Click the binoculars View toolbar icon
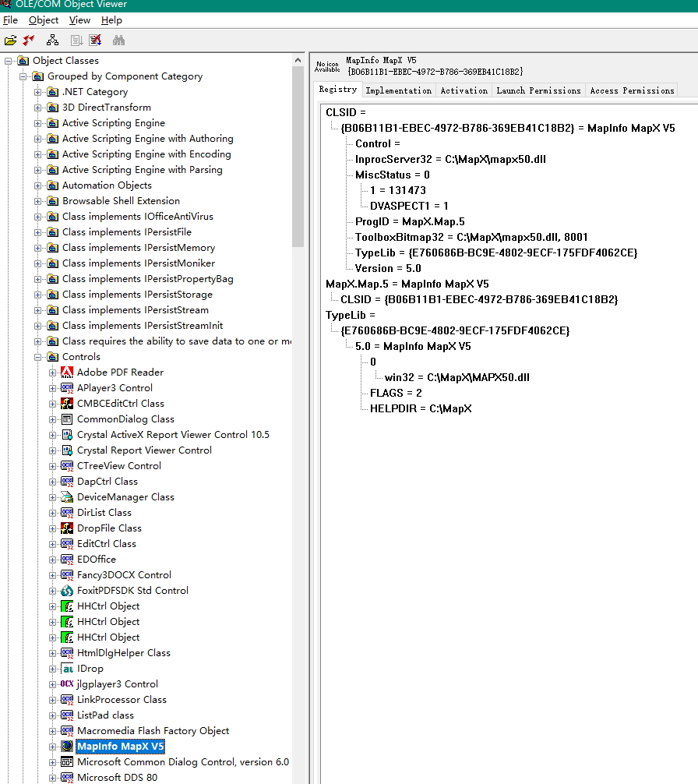The height and width of the screenshot is (784, 698). tap(118, 41)
